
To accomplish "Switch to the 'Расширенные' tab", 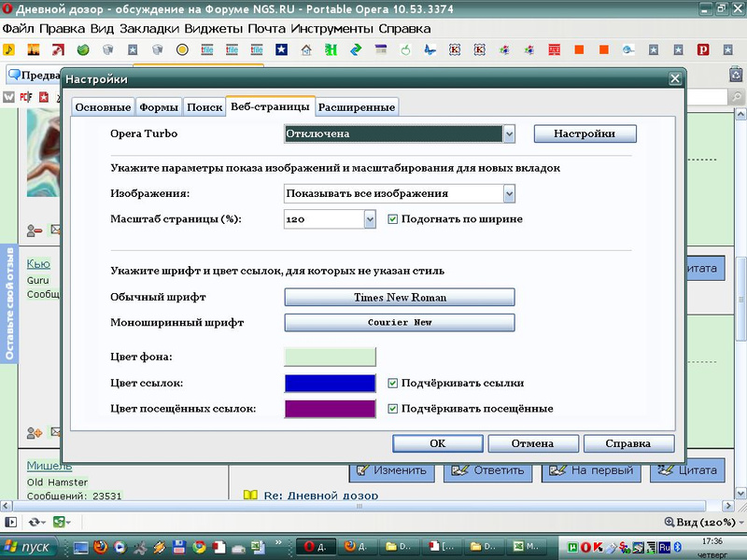I will [358, 107].
